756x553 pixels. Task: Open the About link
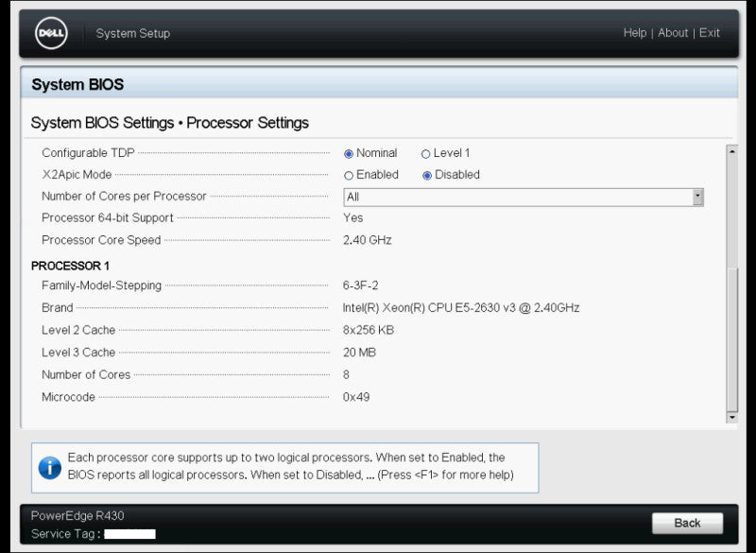click(673, 33)
